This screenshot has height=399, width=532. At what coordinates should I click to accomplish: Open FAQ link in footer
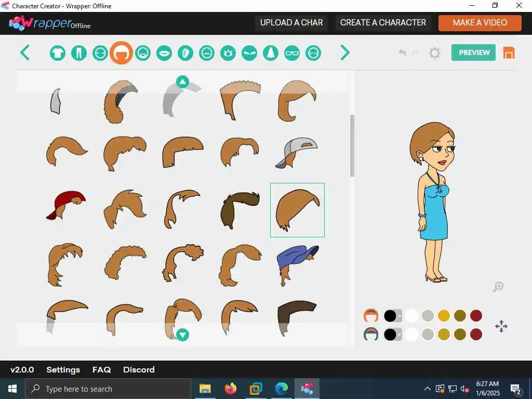(101, 369)
